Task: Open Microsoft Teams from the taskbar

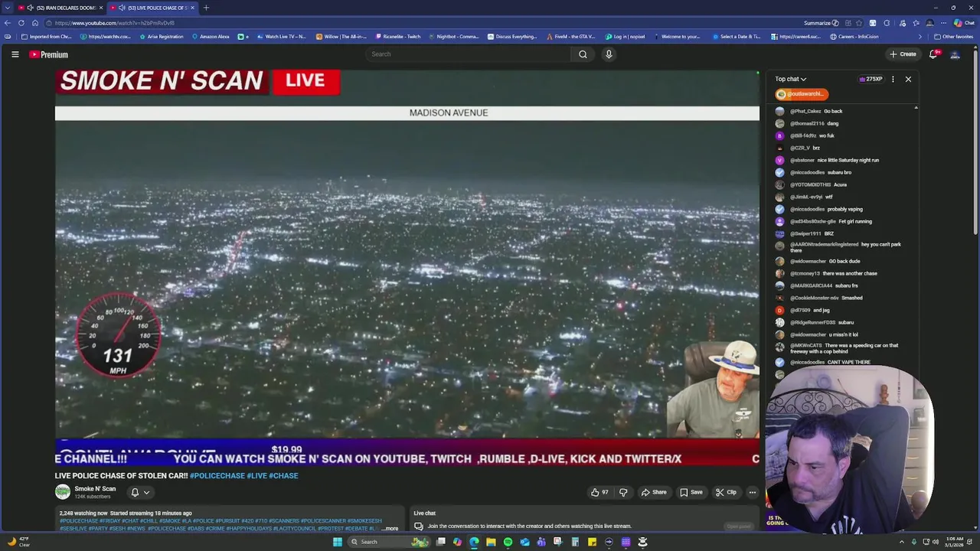Action: tap(541, 542)
